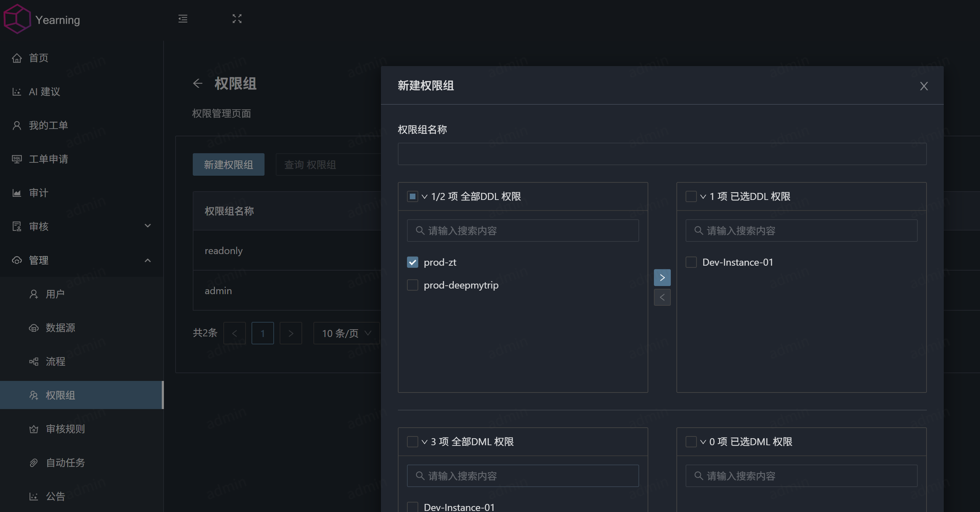980x512 pixels.
Task: Go back using the arrow beside 权限组
Action: click(197, 83)
